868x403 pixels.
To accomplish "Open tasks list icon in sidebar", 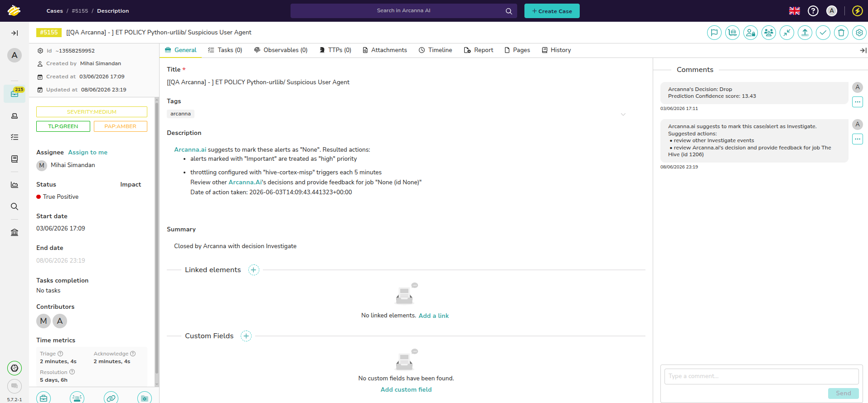I will click(15, 137).
